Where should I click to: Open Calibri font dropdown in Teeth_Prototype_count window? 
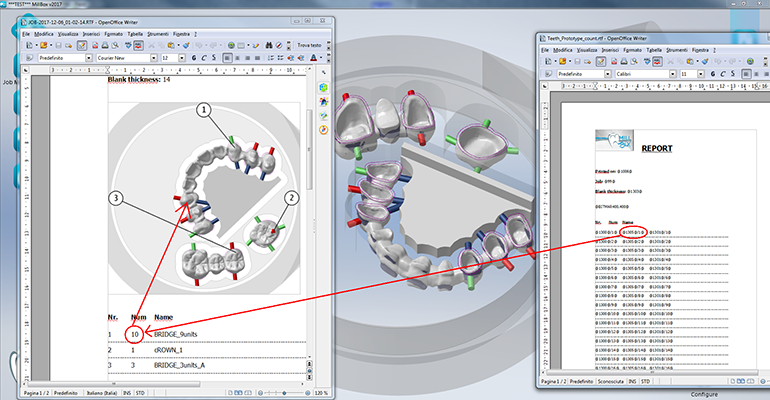pyautogui.click(x=673, y=74)
